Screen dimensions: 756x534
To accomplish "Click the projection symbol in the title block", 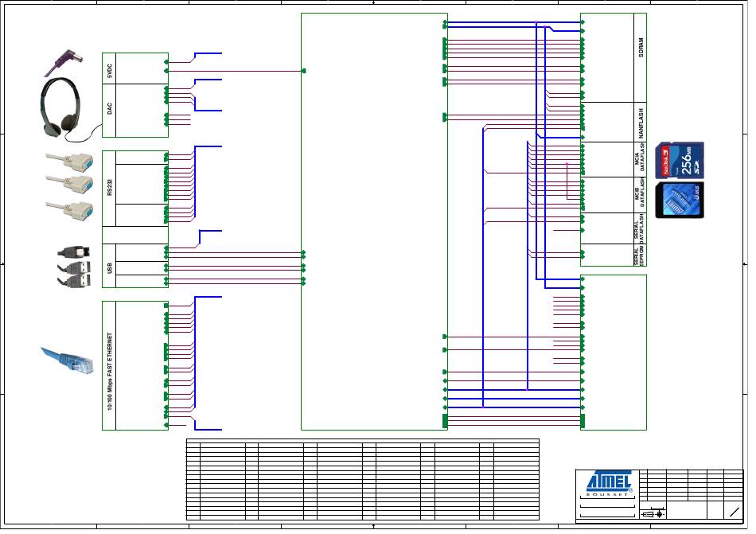I will click(x=653, y=514).
